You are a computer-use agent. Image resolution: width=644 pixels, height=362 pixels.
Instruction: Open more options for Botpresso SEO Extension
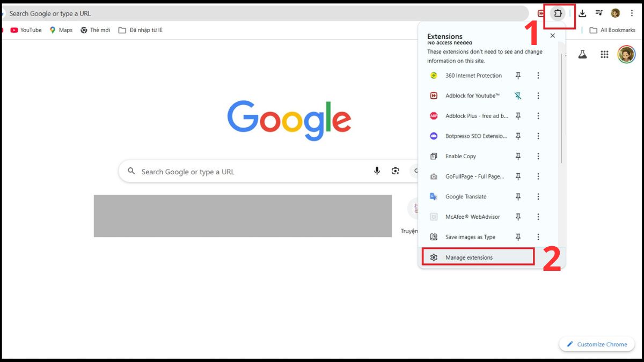pyautogui.click(x=538, y=136)
